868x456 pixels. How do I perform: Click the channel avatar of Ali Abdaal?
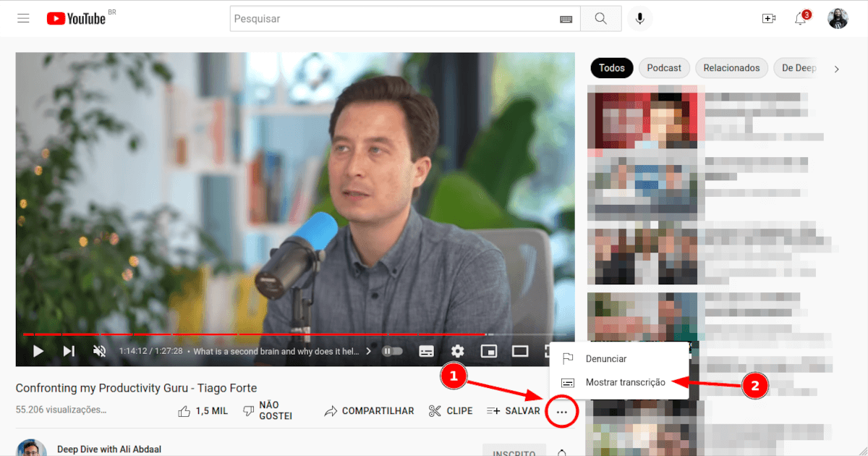click(31, 447)
